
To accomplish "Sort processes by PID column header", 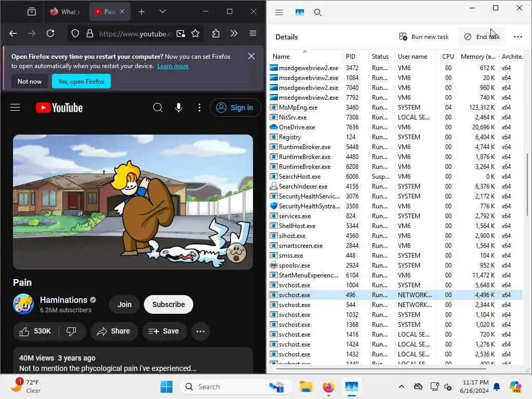I will coord(355,57).
